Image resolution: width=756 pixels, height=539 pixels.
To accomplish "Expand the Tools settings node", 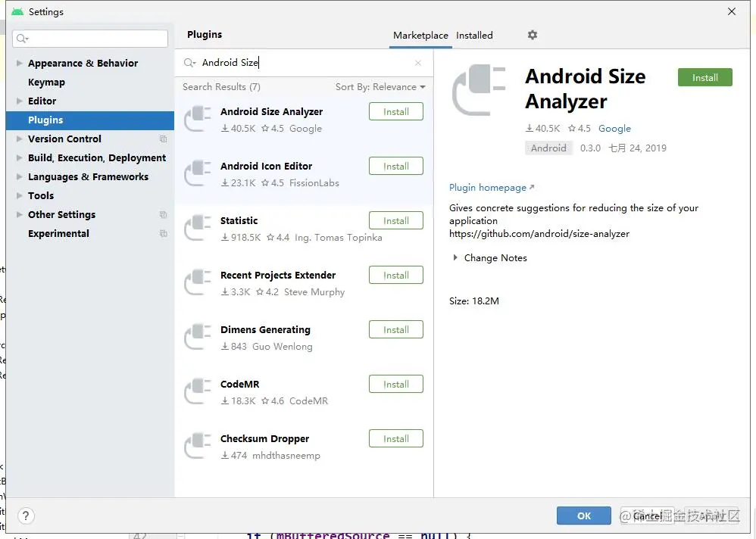I will point(19,195).
